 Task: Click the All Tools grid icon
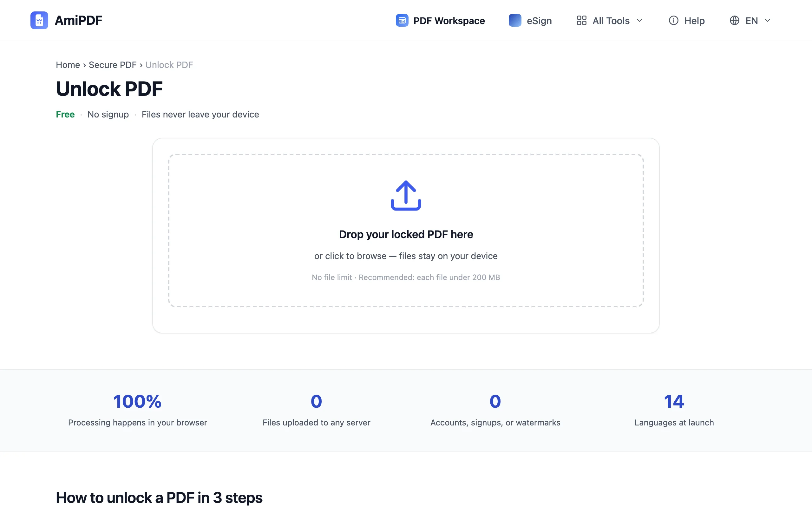[581, 21]
